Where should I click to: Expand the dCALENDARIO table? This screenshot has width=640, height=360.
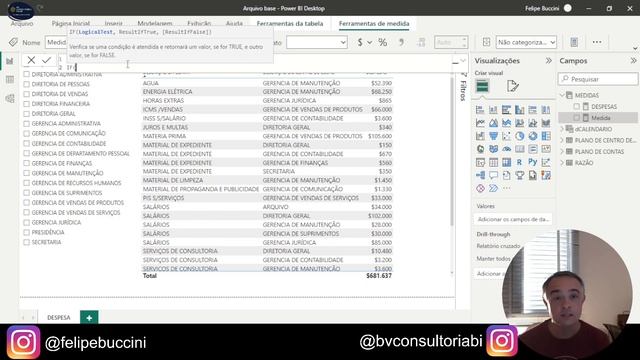coord(562,129)
